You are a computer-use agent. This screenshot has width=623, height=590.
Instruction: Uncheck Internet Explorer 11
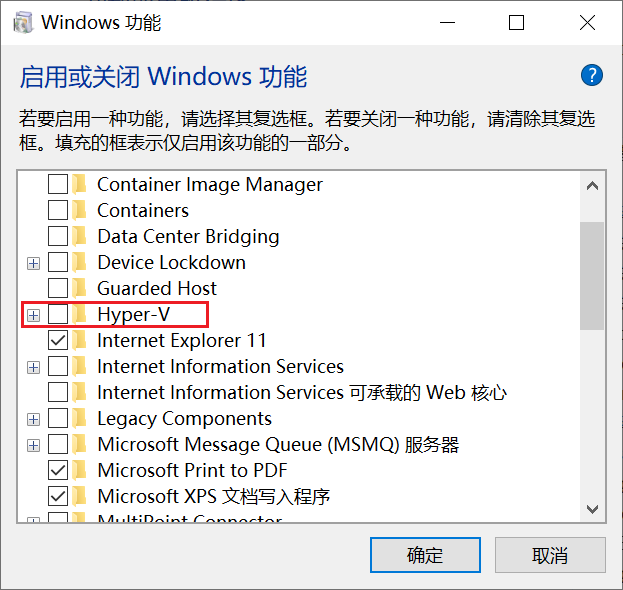[58, 340]
